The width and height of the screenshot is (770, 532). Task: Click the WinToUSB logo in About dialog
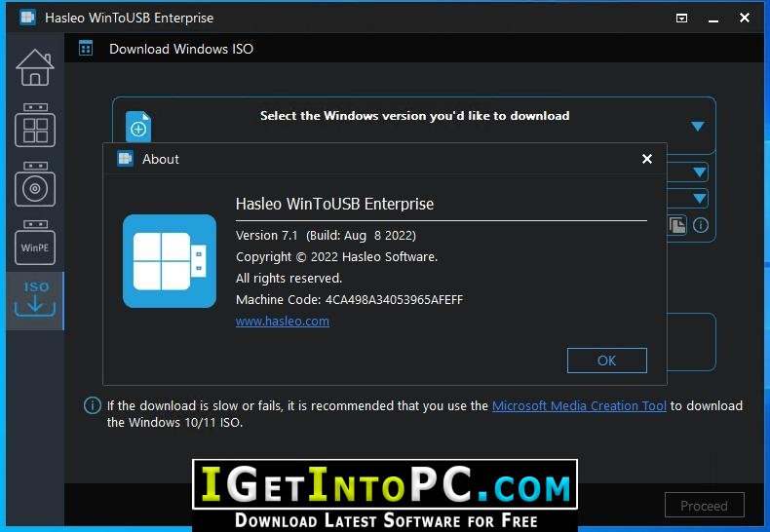coord(170,261)
